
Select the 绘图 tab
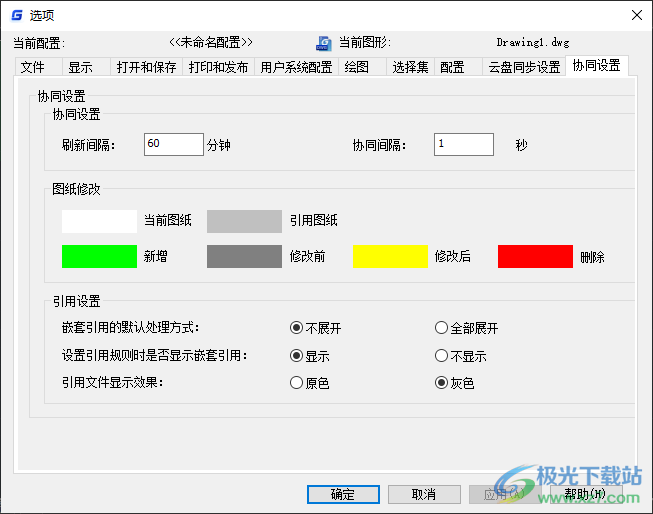[x=362, y=67]
